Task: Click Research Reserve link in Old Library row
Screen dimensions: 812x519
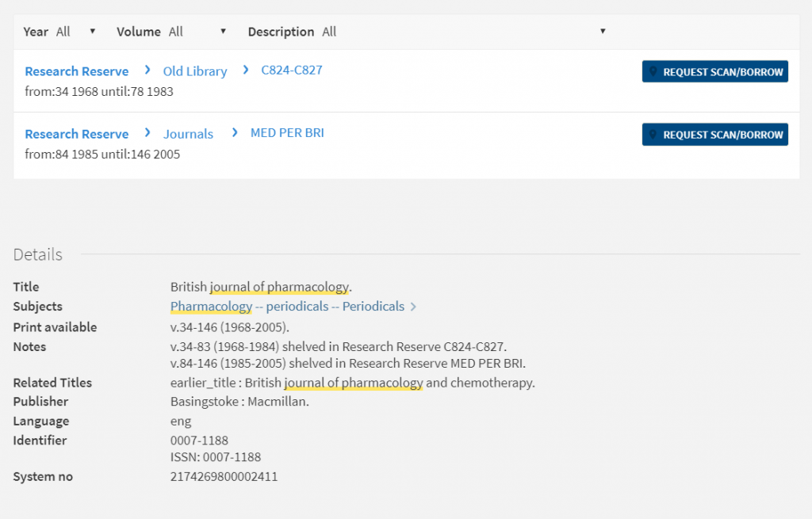Action: tap(76, 71)
